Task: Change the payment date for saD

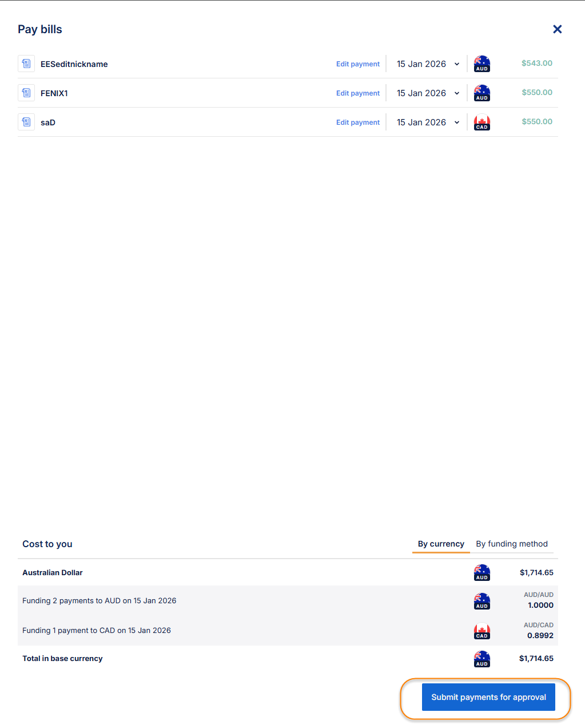Action: point(428,122)
